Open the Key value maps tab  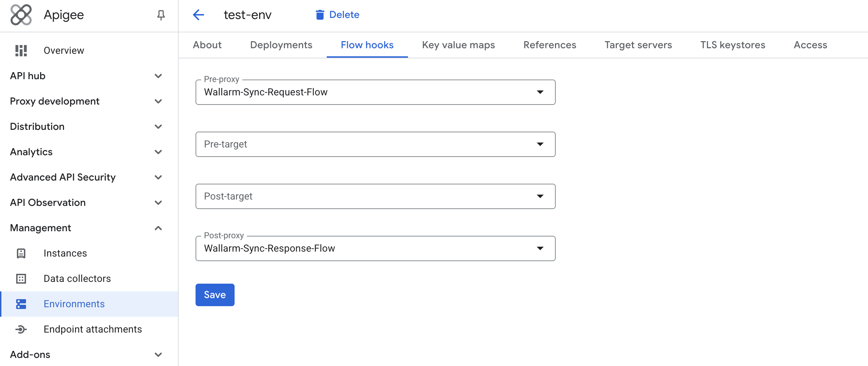458,45
